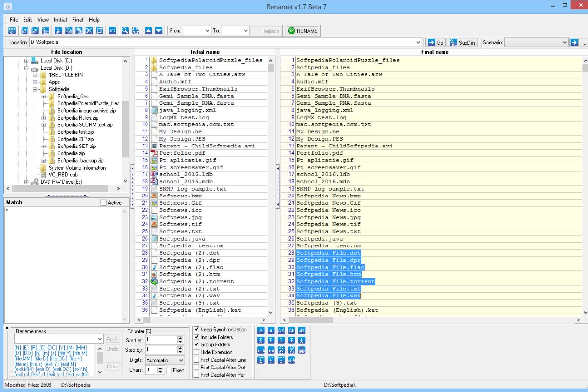Image resolution: width=588 pixels, height=392 pixels.
Task: Click the green RENAME button
Action: 303,31
